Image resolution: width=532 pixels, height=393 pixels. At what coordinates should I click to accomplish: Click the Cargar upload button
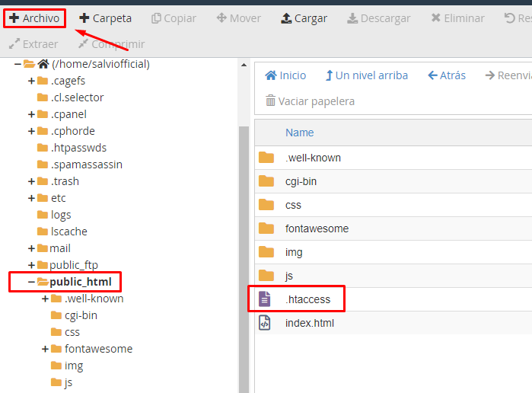point(304,18)
